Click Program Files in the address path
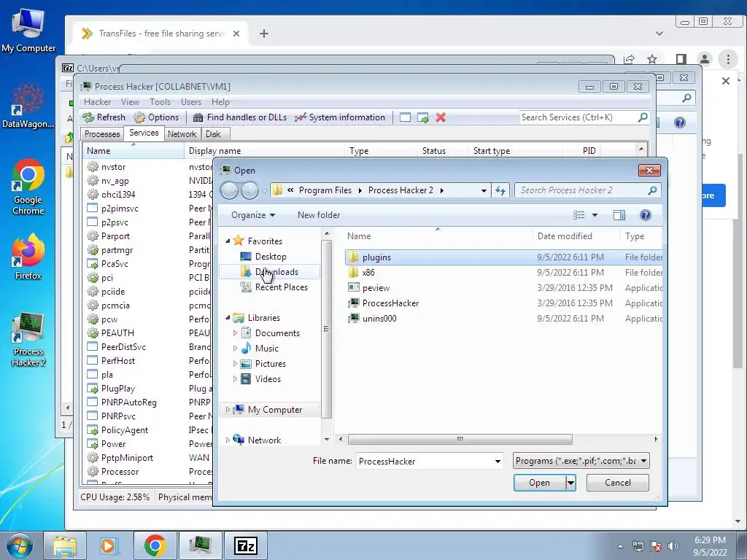 325,190
